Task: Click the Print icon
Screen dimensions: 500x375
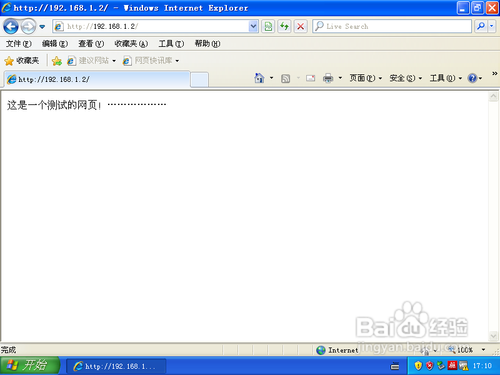Action: click(328, 78)
